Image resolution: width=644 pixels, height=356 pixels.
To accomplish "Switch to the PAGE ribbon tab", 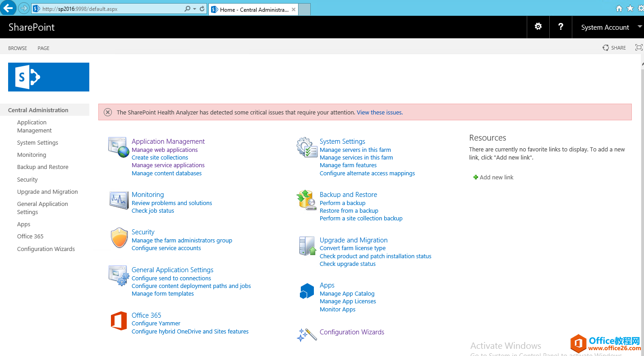I will 43,48.
